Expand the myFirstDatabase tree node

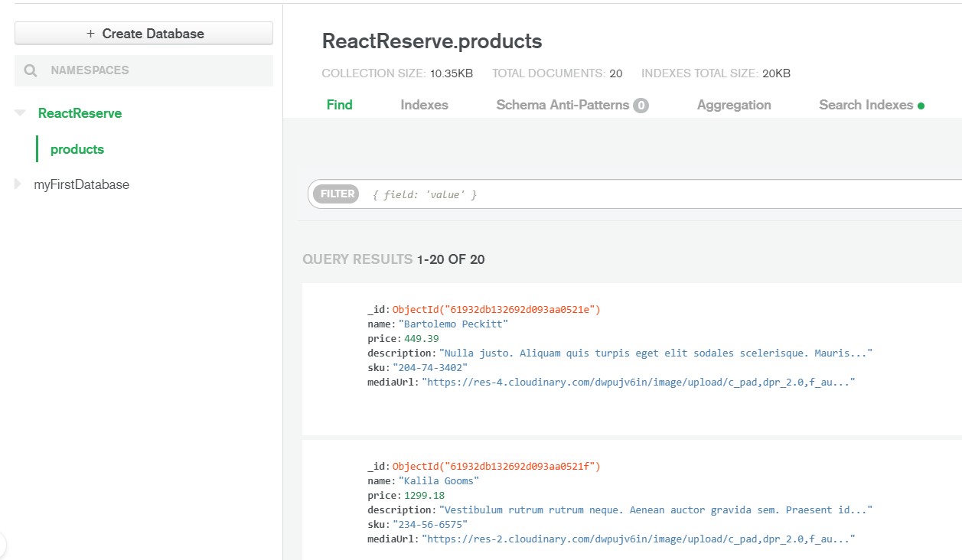point(18,184)
